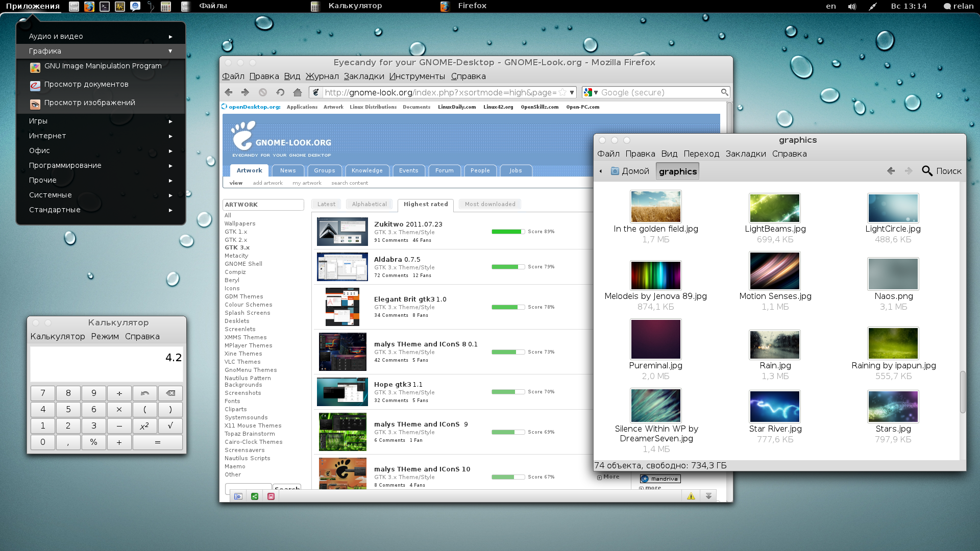This screenshot has width=980, height=551.
Task: Open the chat messenger launcher icon
Action: pyautogui.click(x=135, y=7)
